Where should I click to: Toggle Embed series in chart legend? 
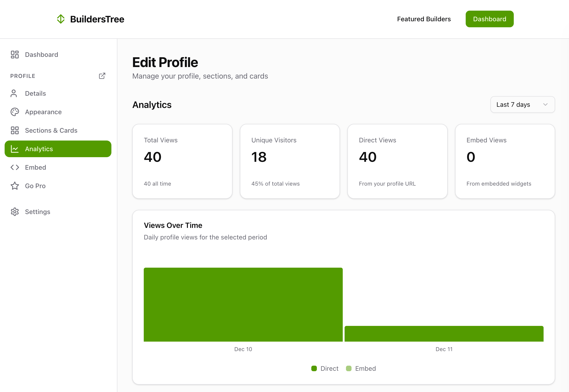[x=361, y=368]
